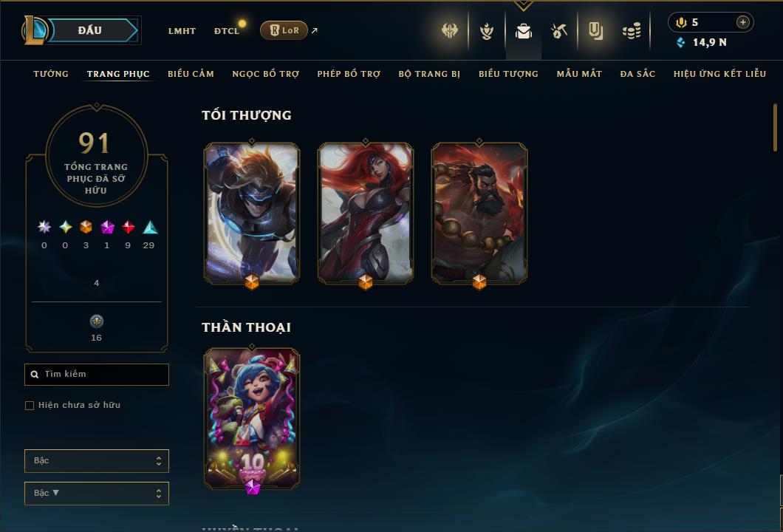Click the 'Tìm kiếm' search field

[x=96, y=374]
